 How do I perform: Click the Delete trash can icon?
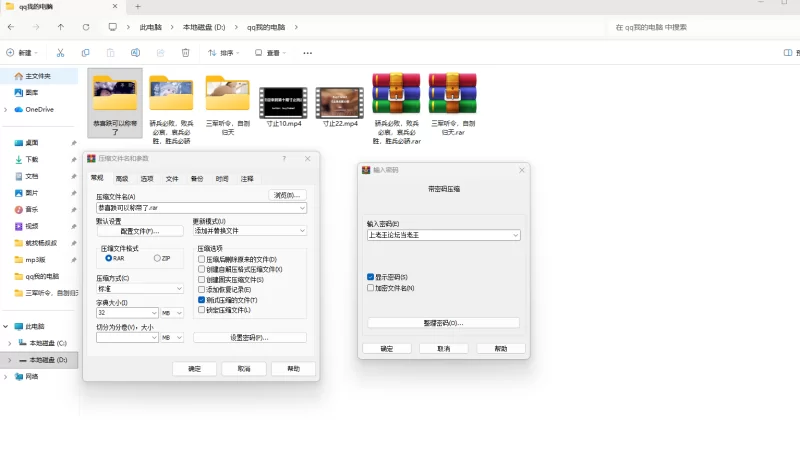tap(185, 52)
